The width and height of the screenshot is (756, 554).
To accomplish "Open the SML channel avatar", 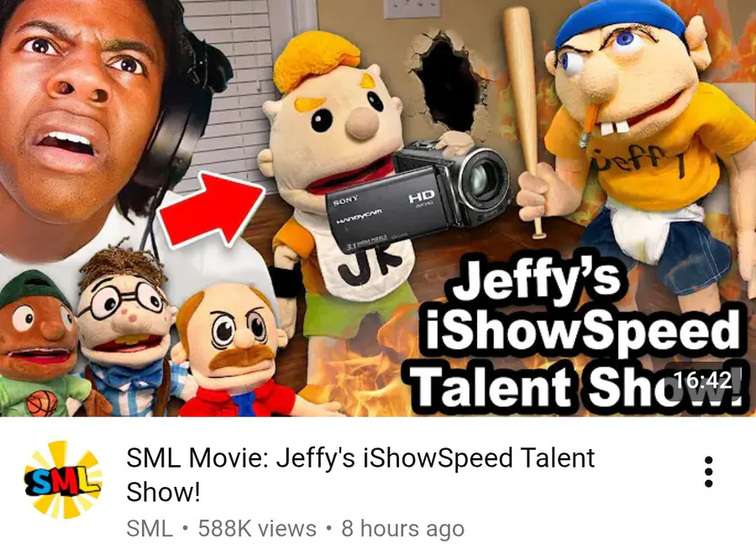I will click(x=63, y=480).
